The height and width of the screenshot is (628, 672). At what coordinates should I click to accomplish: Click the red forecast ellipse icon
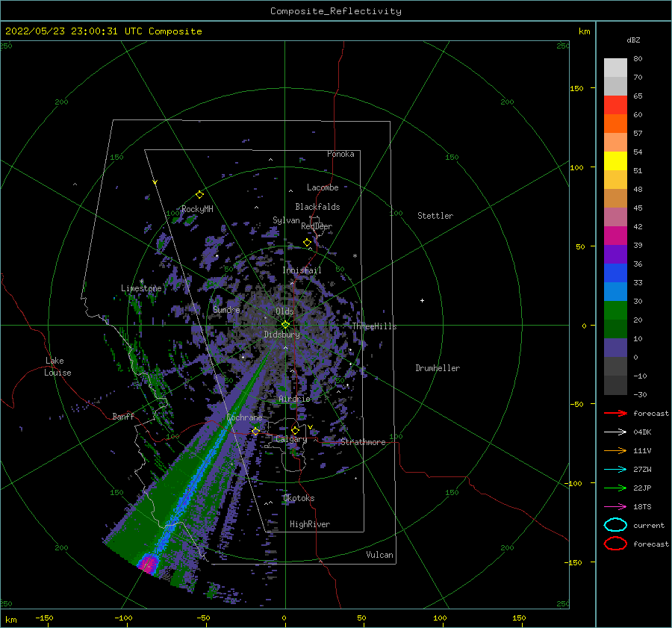tap(615, 544)
